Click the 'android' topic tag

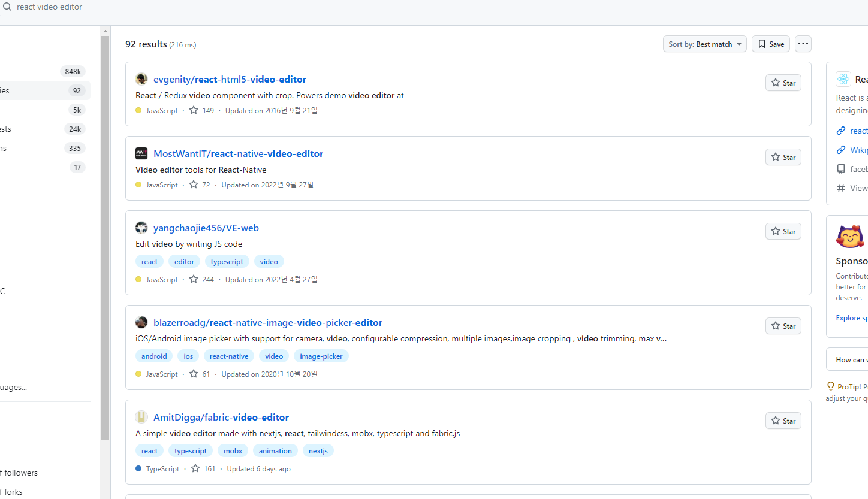(154, 356)
